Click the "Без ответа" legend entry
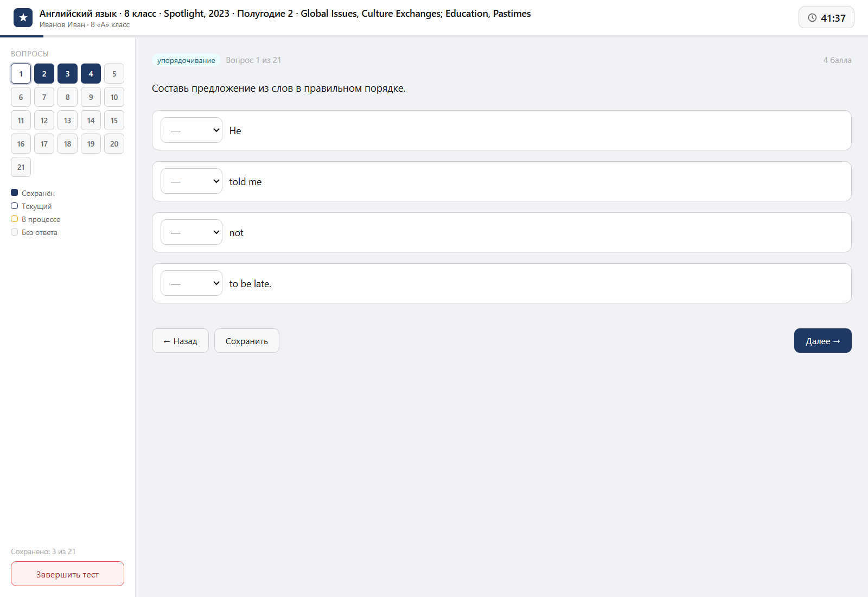 click(x=34, y=232)
